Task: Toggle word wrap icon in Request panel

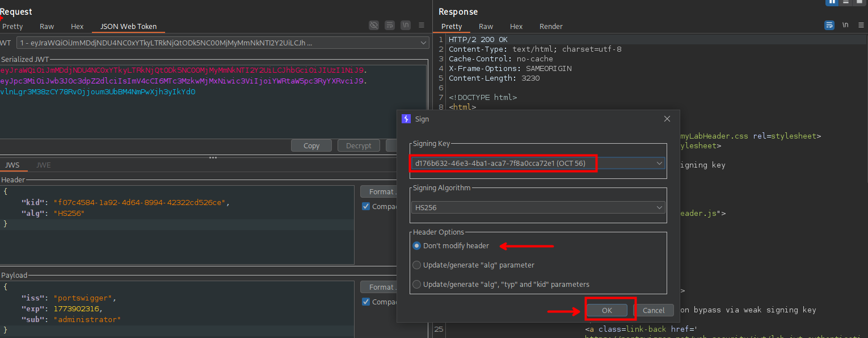Action: click(389, 26)
